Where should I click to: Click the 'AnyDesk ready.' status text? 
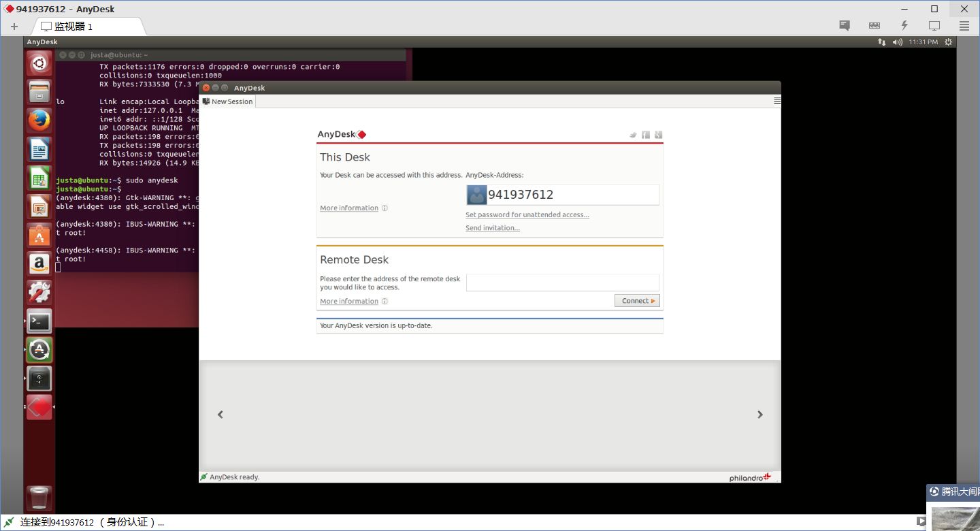[234, 477]
